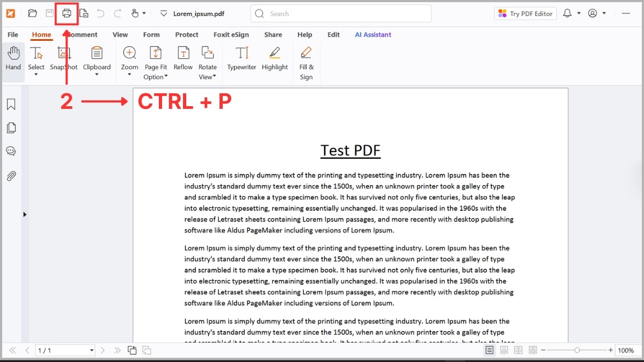The height and width of the screenshot is (362, 644).
Task: Click the highlighted Print icon
Action: (65, 13)
